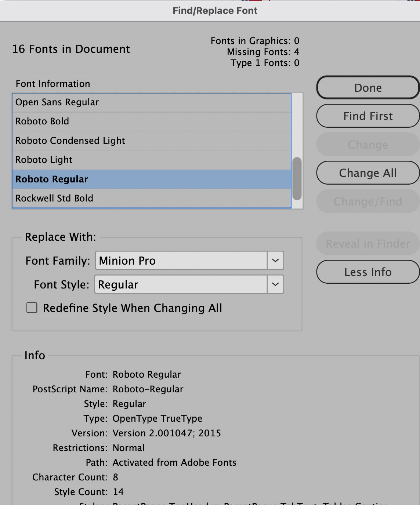Image resolution: width=420 pixels, height=505 pixels.
Task: Click the Minion Pro font family field
Action: click(181, 261)
